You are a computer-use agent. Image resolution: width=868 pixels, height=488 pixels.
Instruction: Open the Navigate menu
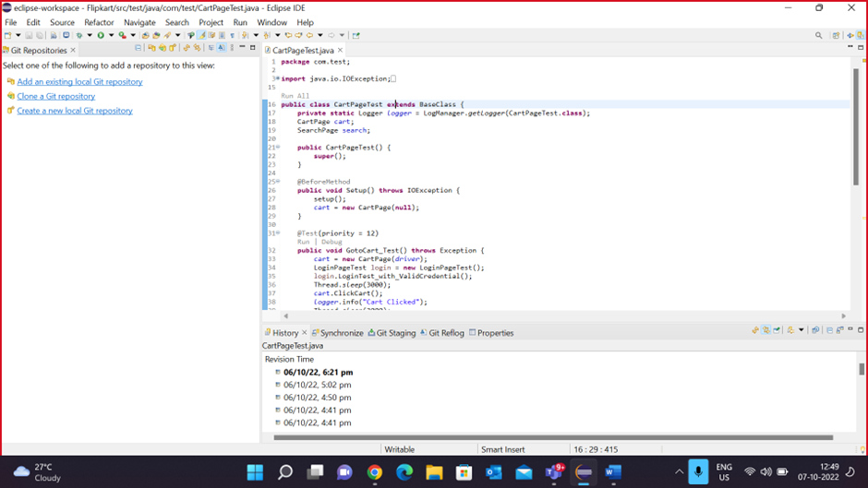click(x=139, y=22)
